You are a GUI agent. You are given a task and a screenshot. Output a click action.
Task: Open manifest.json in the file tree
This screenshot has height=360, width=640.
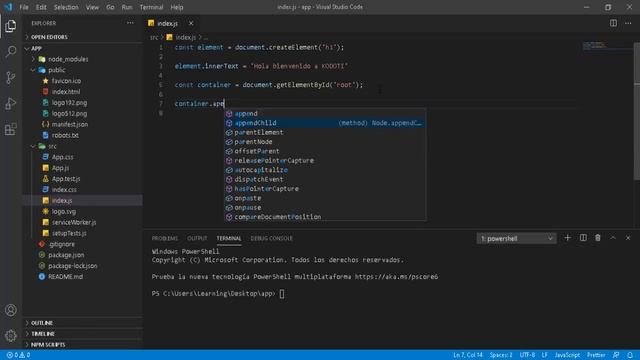[x=69, y=124]
